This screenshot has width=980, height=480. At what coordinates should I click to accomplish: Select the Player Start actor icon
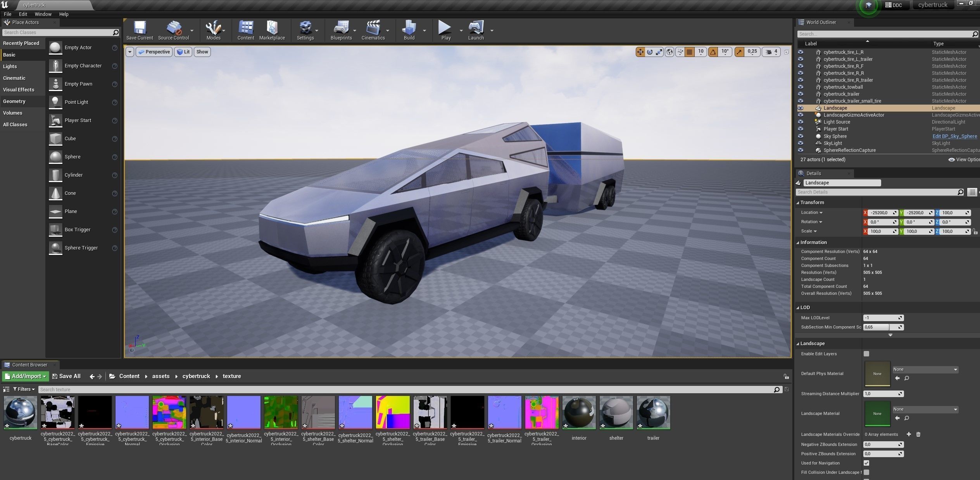55,120
